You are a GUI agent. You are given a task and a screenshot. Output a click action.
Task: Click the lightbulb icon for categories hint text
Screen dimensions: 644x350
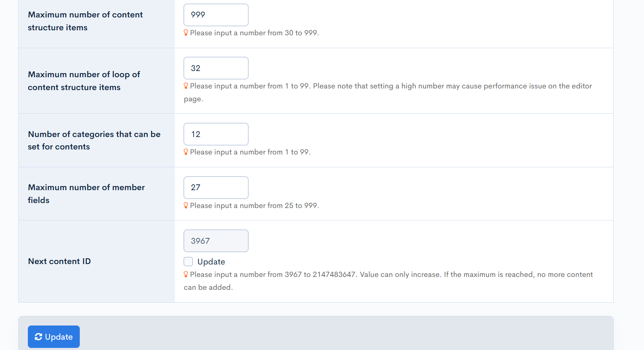(x=186, y=152)
